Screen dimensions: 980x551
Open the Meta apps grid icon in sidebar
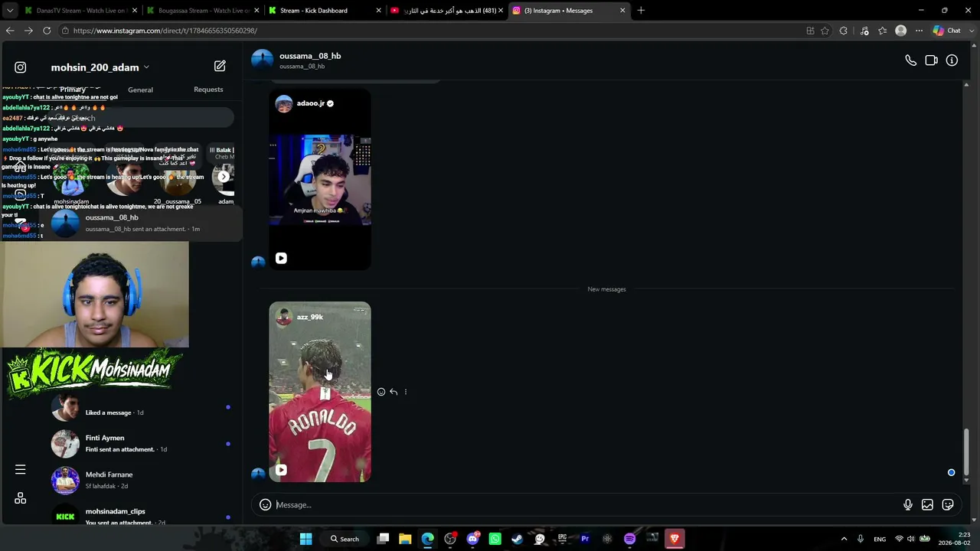pyautogui.click(x=21, y=498)
